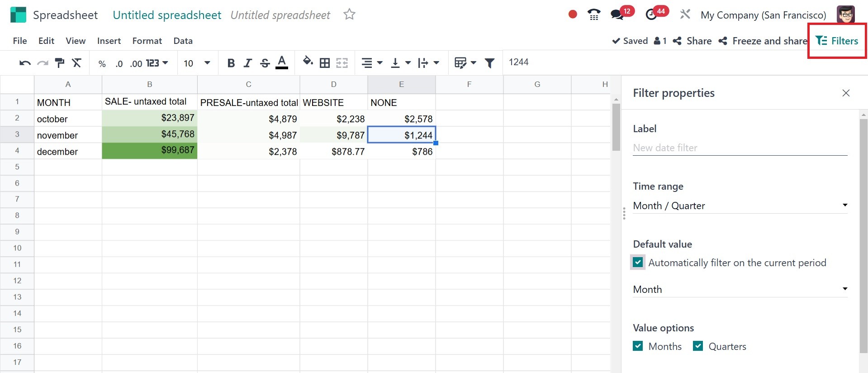
Task: Open the text color picker
Action: (x=282, y=62)
